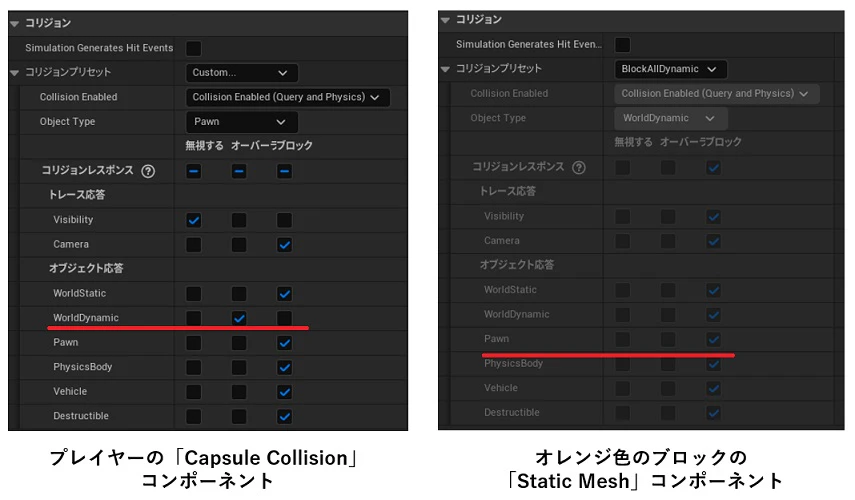Viewport: 855px width, 500px height.
Task: Set Pawn to ignore in right panel
Action: (622, 340)
